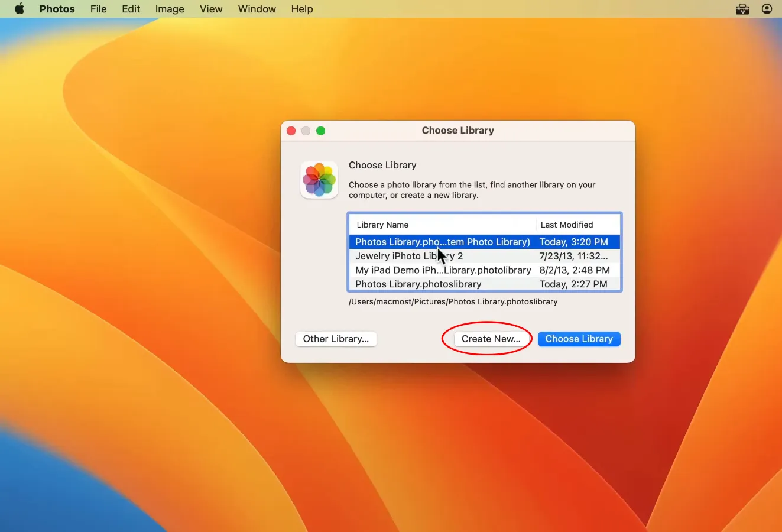Click the user account icon in menu bar
The image size is (782, 532).
pos(767,9)
